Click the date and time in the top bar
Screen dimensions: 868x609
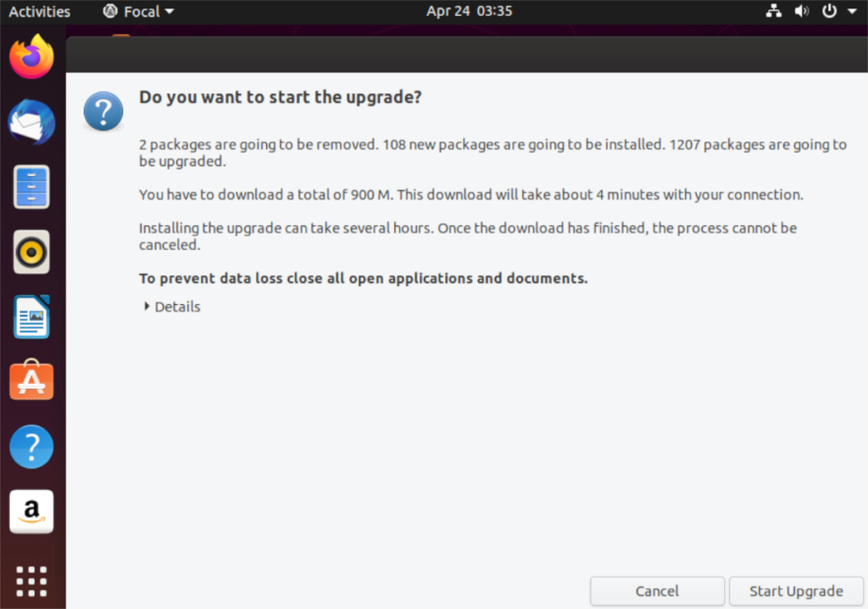point(469,11)
